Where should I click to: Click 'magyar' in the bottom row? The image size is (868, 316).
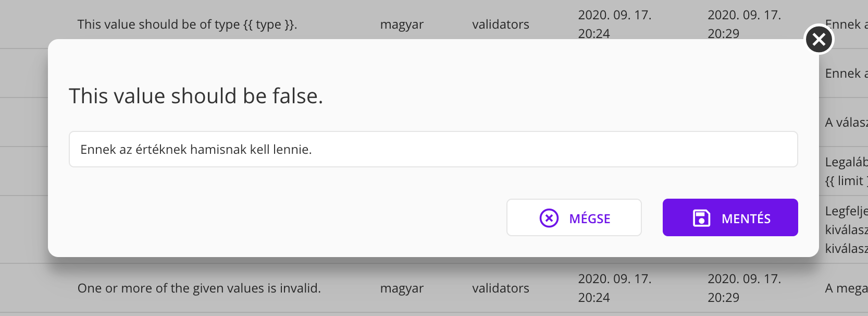(402, 288)
